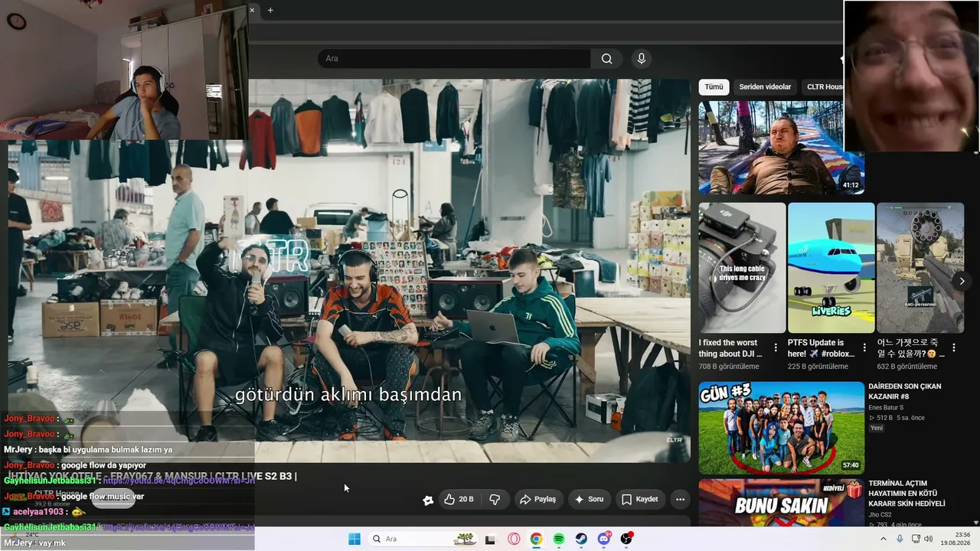The width and height of the screenshot is (980, 551).
Task: Open the network icon in the system tray
Action: (x=916, y=539)
